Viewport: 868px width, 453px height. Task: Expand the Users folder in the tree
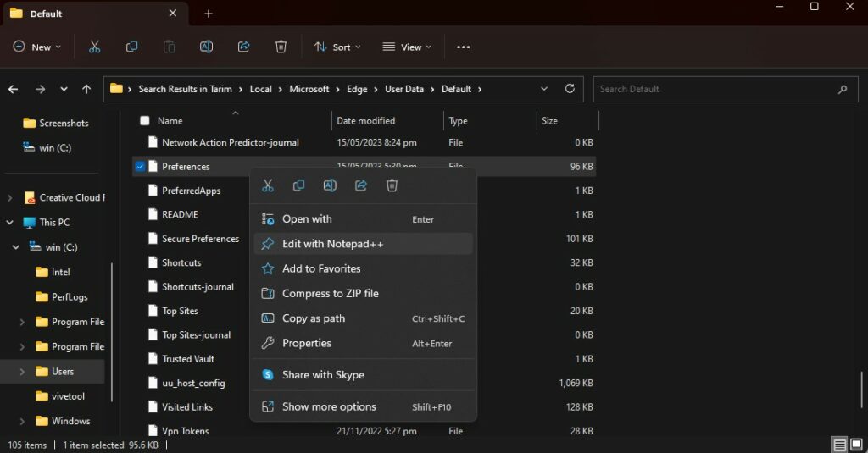(x=22, y=372)
